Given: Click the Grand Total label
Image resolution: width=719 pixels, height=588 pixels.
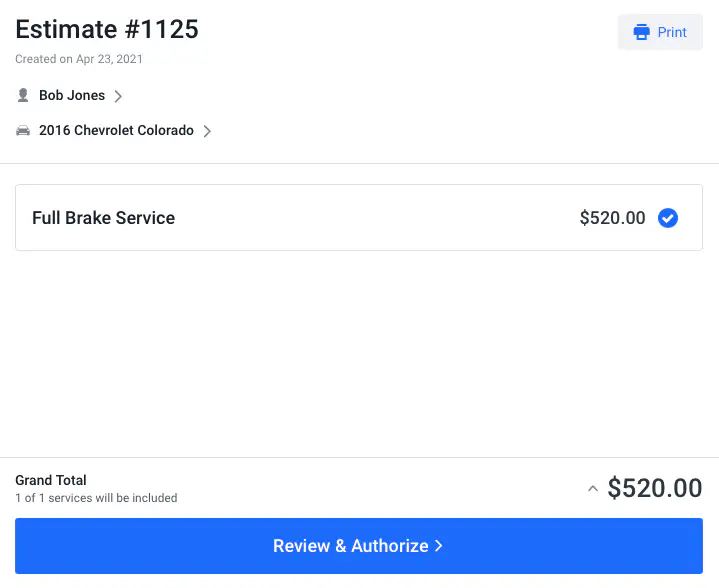Looking at the screenshot, I should click(51, 480).
